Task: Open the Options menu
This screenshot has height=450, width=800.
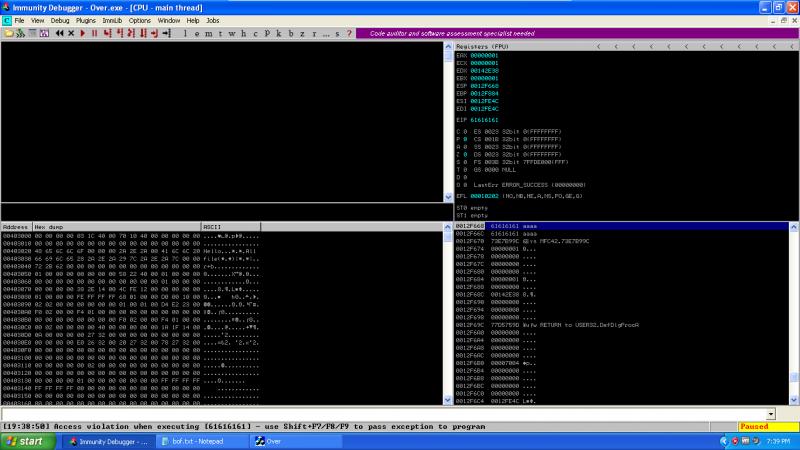Action: pos(139,20)
